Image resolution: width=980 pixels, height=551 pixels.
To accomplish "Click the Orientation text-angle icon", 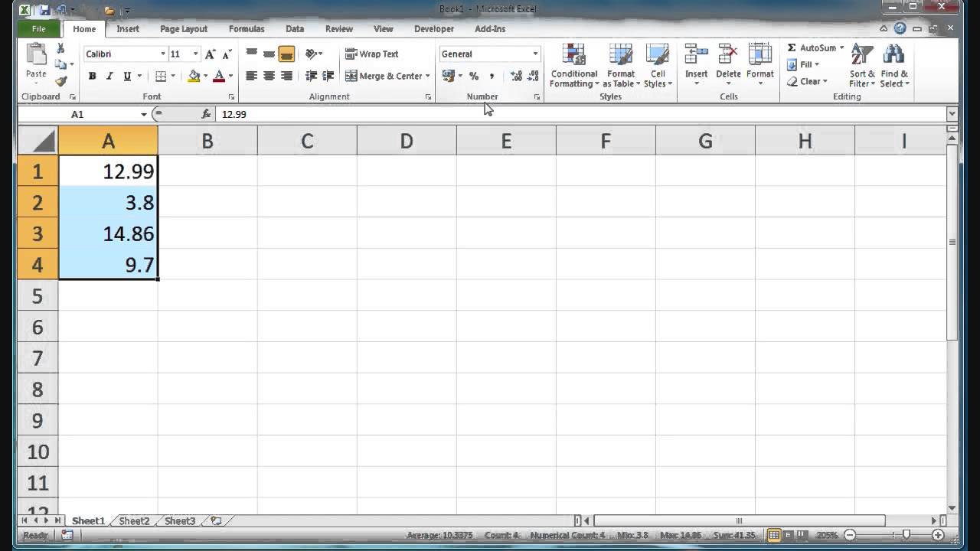I will (311, 54).
